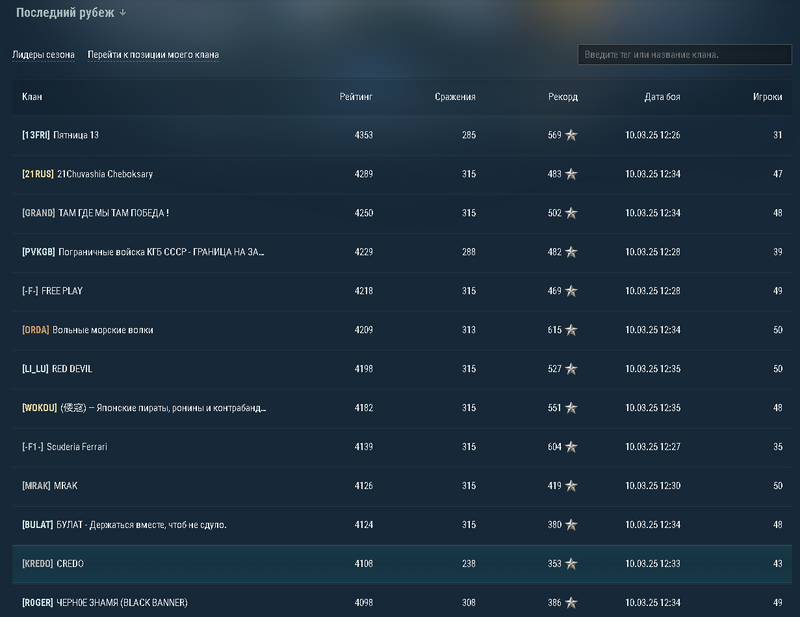The height and width of the screenshot is (617, 800).
Task: Select the highlighted [KREDO] CREDO clan row
Action: tap(402, 564)
